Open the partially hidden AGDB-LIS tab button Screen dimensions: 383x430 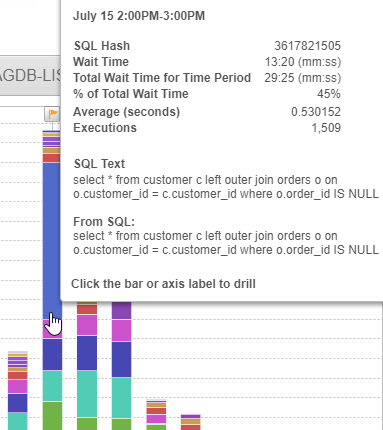[x=30, y=76]
